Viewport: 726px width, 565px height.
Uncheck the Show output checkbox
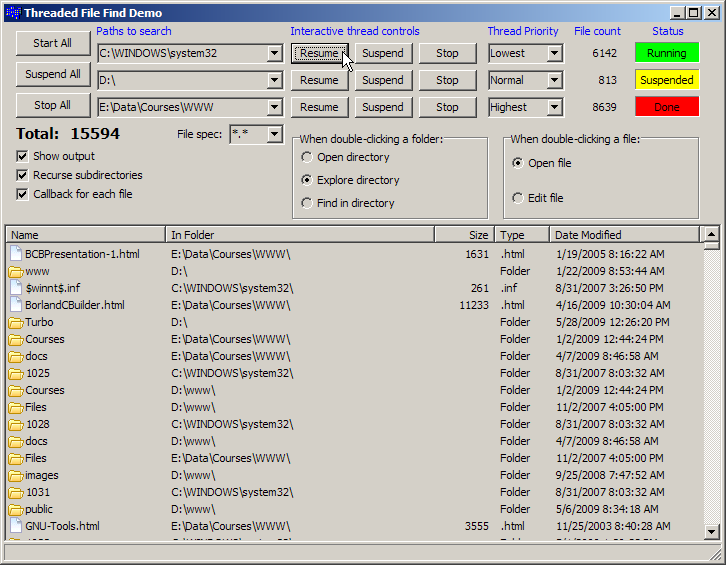(x=23, y=156)
